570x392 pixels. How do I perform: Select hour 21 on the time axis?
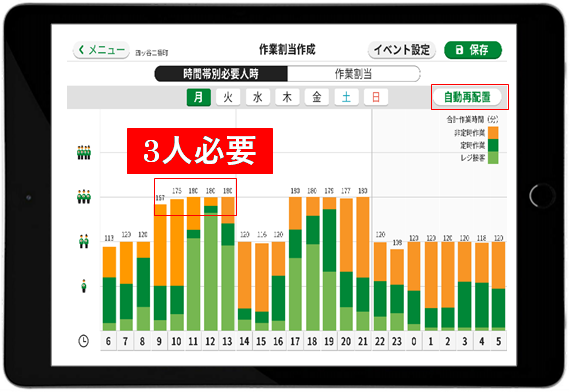tap(363, 341)
